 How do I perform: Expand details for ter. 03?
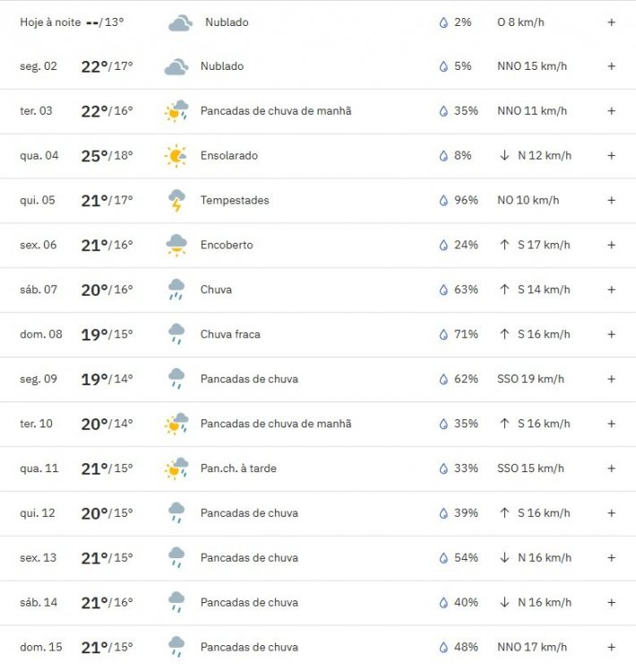point(612,111)
